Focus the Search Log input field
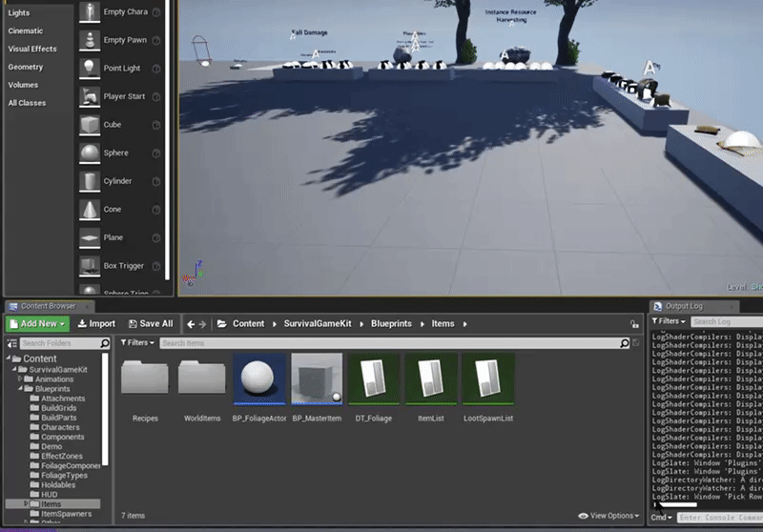Image resolution: width=763 pixels, height=532 pixels. [x=727, y=322]
